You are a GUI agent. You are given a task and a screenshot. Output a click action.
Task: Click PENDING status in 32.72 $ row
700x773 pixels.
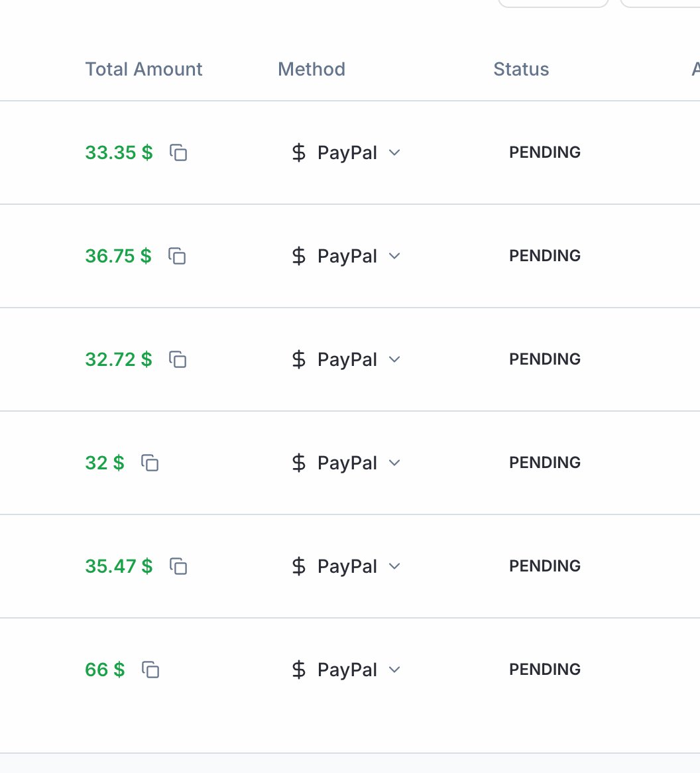(x=545, y=359)
